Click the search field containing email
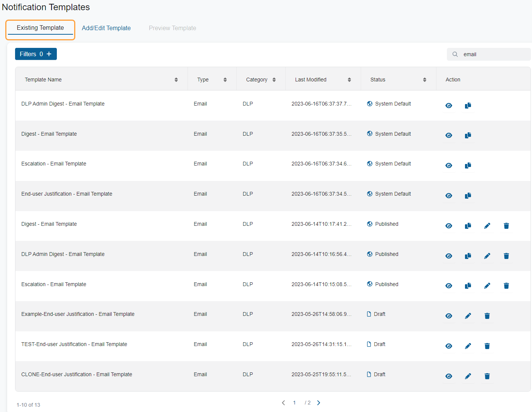 click(489, 54)
